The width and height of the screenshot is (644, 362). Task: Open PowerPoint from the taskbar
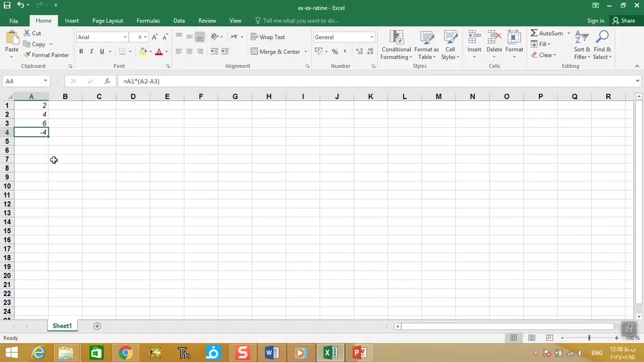pos(359,353)
